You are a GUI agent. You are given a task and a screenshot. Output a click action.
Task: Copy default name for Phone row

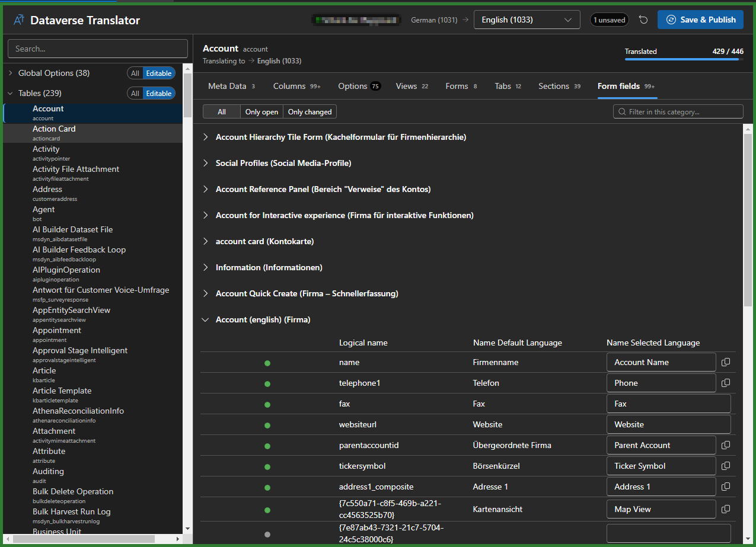(x=726, y=383)
